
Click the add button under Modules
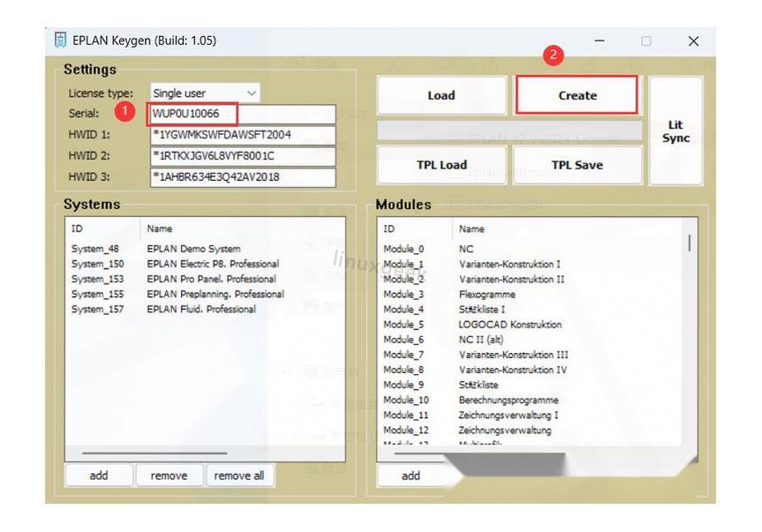click(411, 476)
